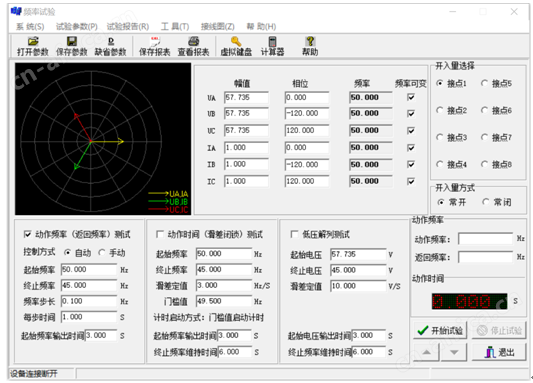Open the 帮助(H) menu

(x=261, y=27)
